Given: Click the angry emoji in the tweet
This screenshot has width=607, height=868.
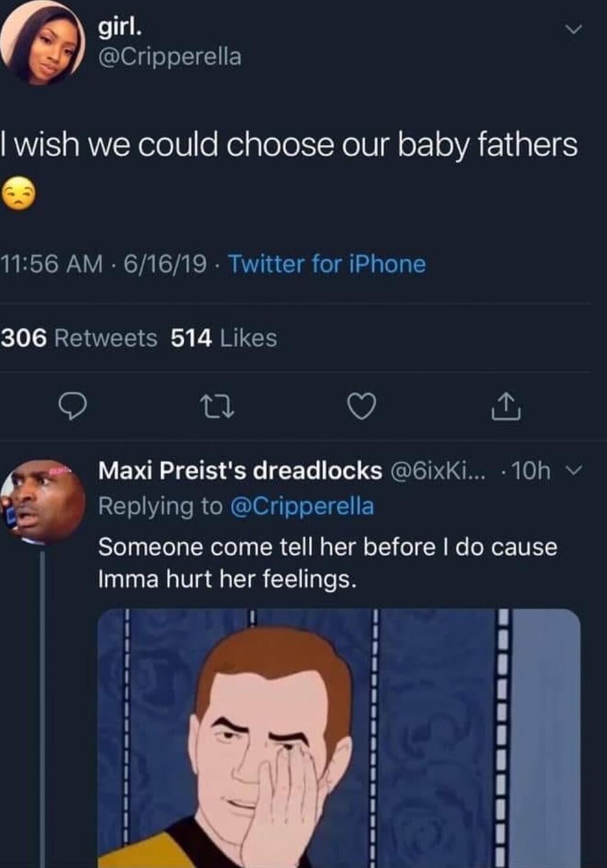Looking at the screenshot, I should [x=20, y=194].
